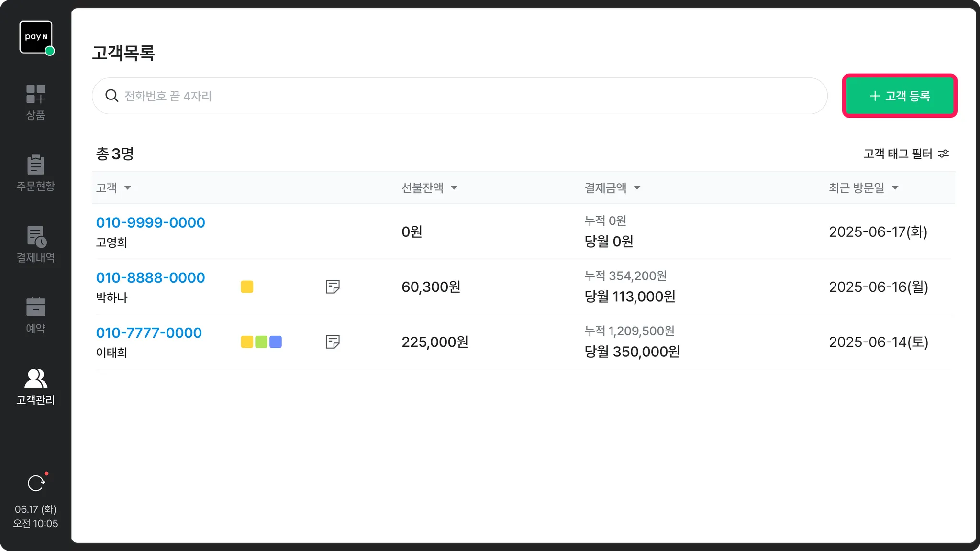
Task: Click the blue tag on 이태희
Action: 276,342
